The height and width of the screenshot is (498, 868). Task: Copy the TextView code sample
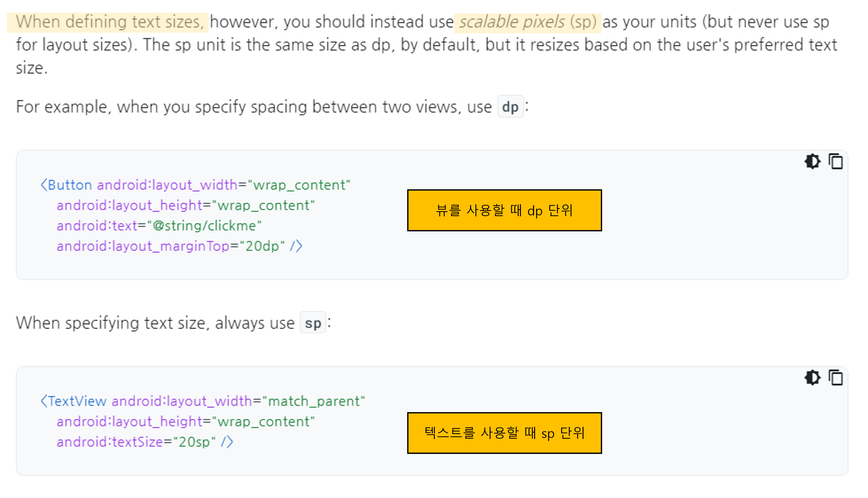(836, 378)
